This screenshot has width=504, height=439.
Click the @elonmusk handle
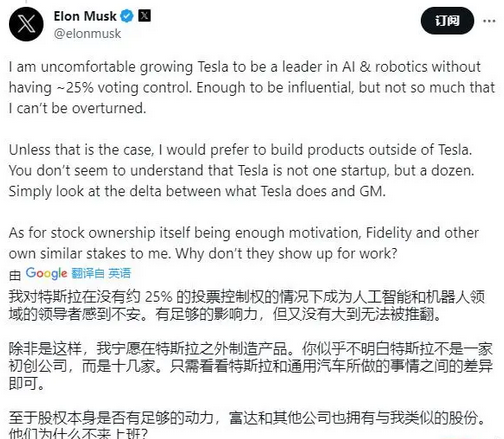point(87,34)
